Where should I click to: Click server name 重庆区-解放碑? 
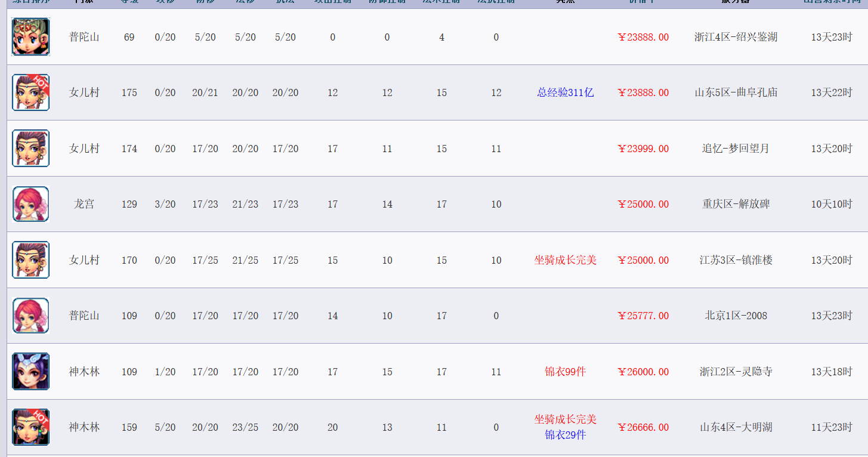[x=736, y=204]
